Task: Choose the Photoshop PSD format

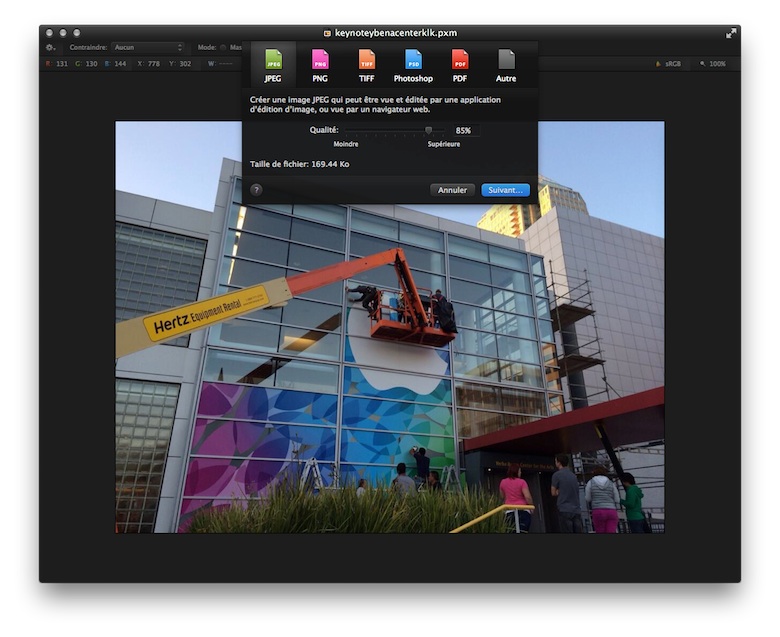Action: (413, 65)
